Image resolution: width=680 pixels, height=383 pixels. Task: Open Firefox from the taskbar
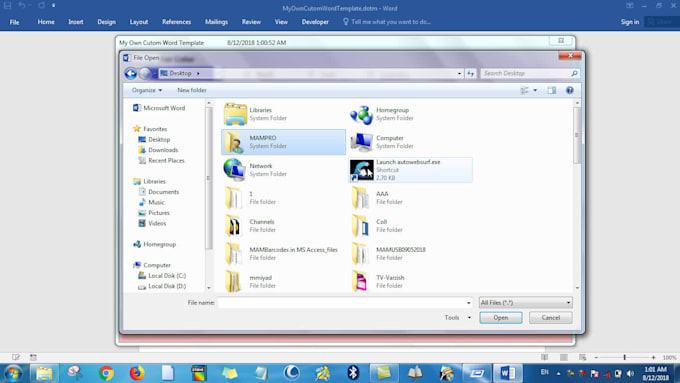[137, 373]
